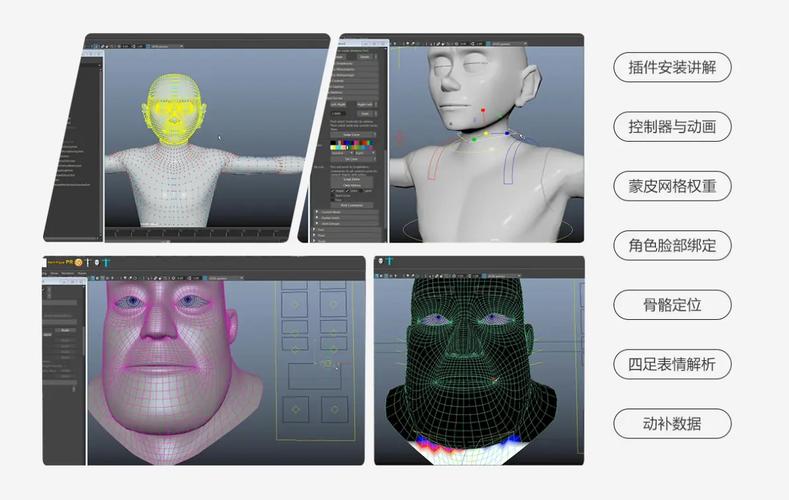Click the 角色脸部绑定 button
This screenshot has height=500, width=789.
pyautogui.click(x=672, y=245)
